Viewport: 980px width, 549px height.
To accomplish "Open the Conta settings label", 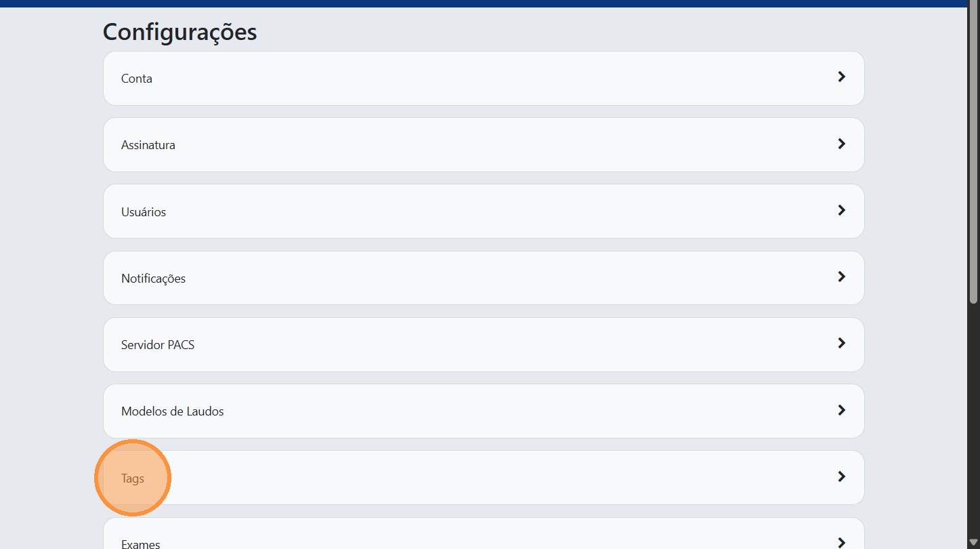I will coord(137,79).
